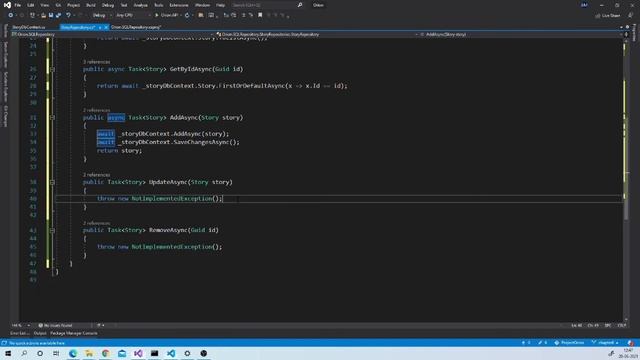Click NotImplementedException in UpdateAsync
Screen dimensions: 640x360
171,198
